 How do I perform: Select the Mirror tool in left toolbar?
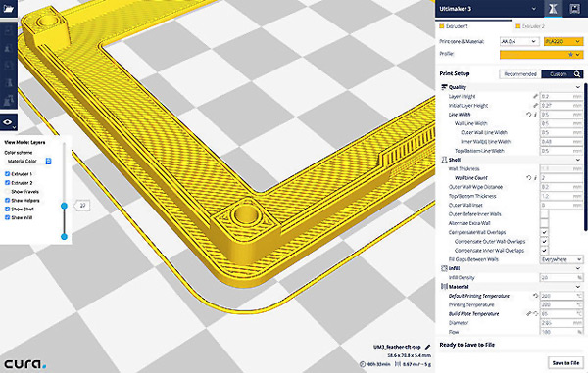point(8,83)
